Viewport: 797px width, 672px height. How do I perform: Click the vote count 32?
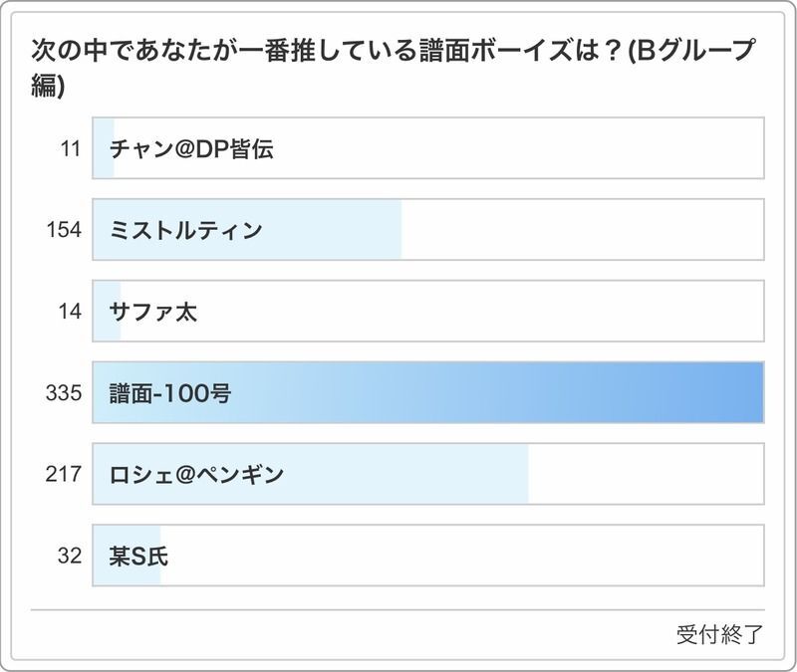[x=70, y=556]
